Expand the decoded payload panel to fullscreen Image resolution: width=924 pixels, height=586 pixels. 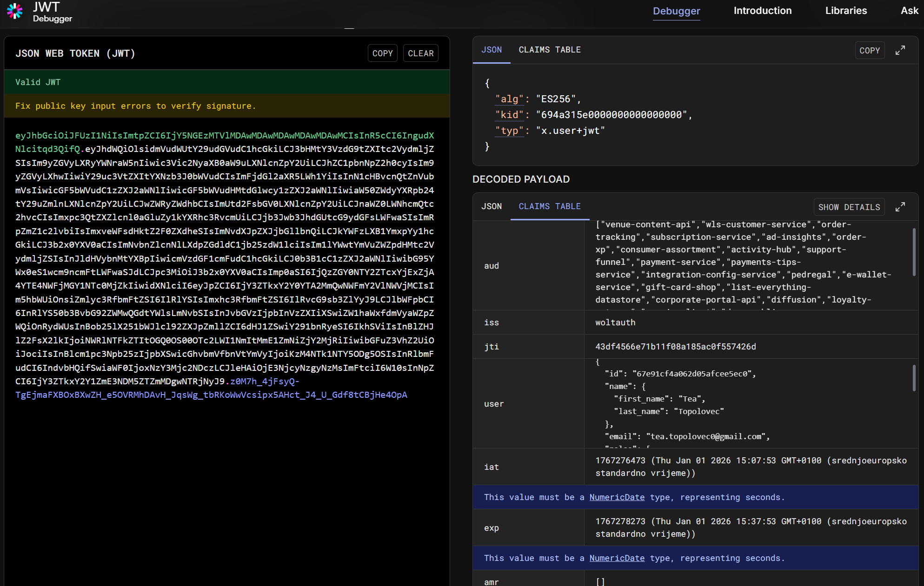tap(900, 207)
